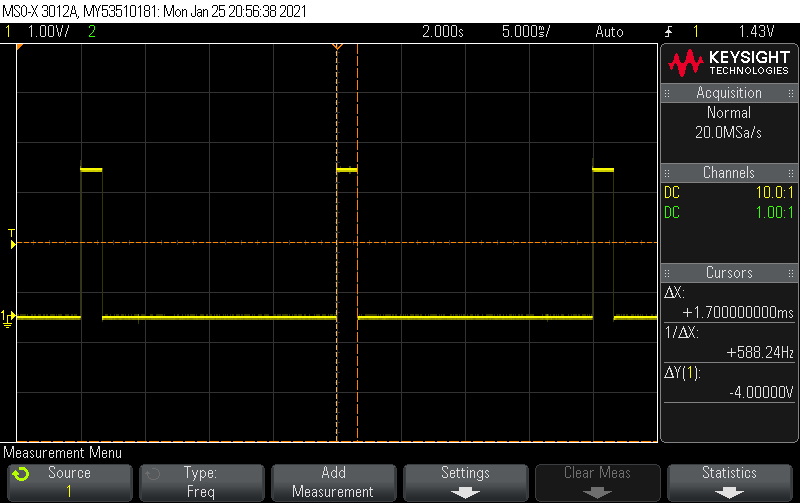
Task: Open the Cursors panel header
Action: point(729,272)
